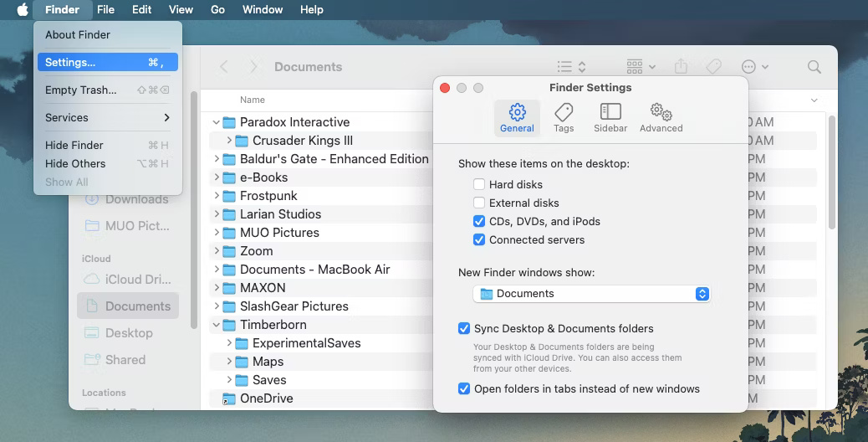This screenshot has height=442, width=868.
Task: Open the group-by icon menu in toolbar
Action: click(x=641, y=67)
